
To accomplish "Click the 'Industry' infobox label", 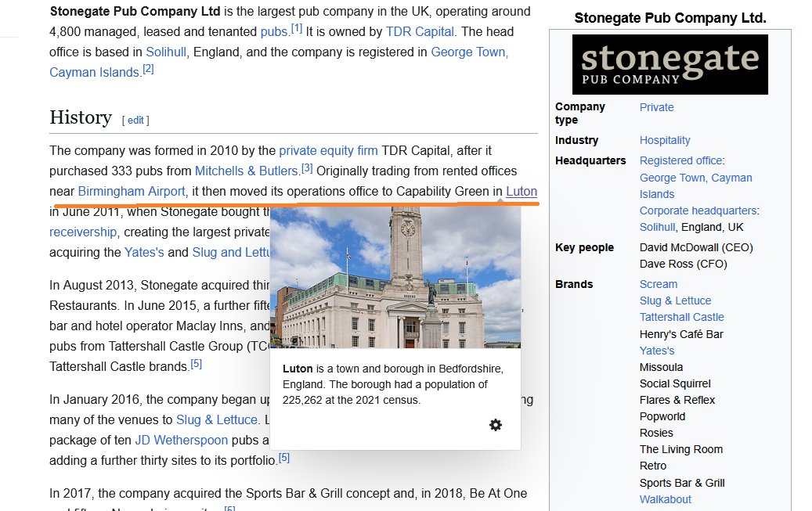I will coord(576,140).
